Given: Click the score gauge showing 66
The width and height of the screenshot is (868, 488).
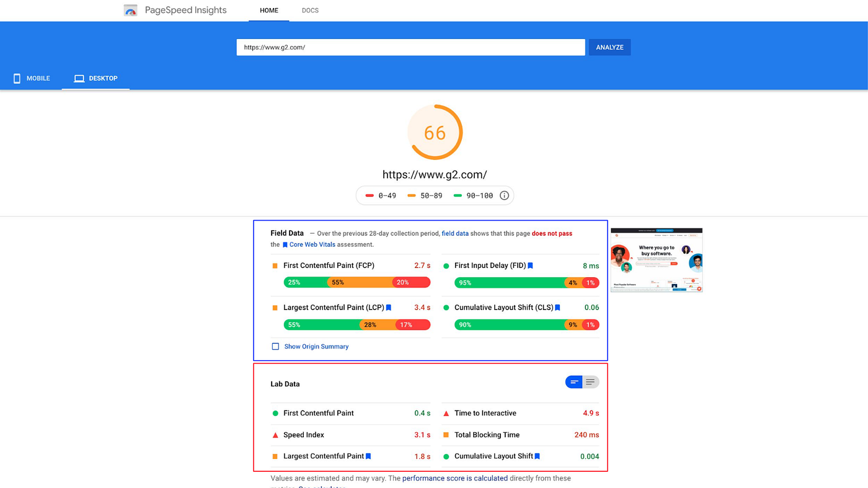Looking at the screenshot, I should click(x=435, y=132).
